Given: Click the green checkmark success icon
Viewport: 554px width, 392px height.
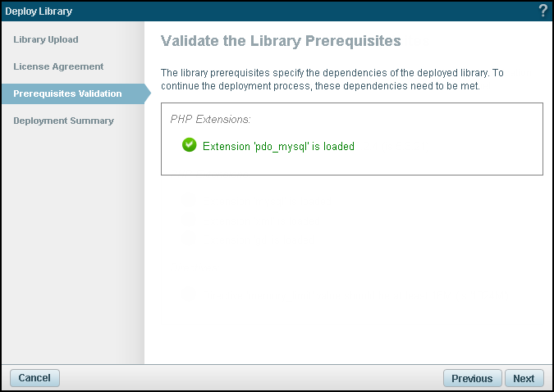Looking at the screenshot, I should tap(190, 146).
